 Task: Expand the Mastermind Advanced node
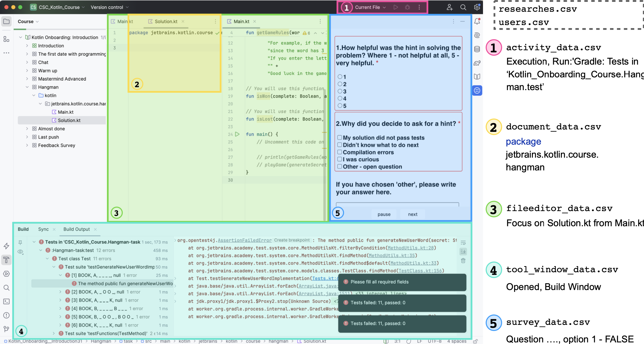click(27, 79)
